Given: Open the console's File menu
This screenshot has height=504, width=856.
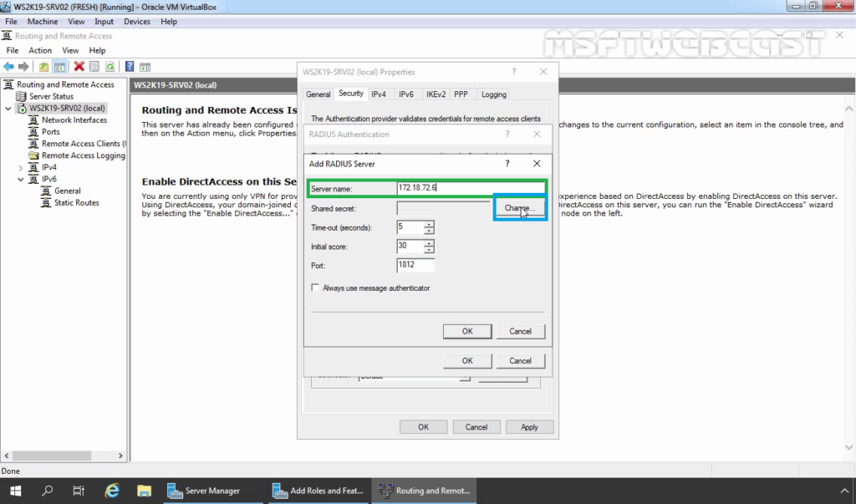Looking at the screenshot, I should [13, 50].
